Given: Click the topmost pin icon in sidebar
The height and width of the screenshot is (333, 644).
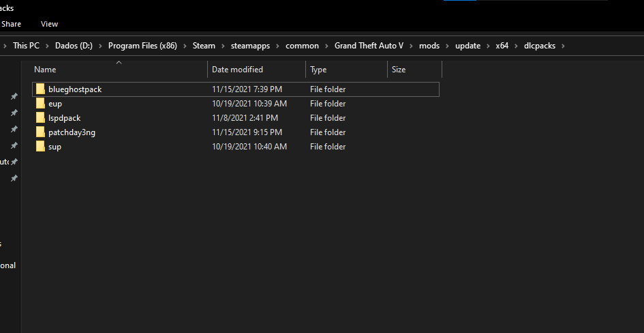Looking at the screenshot, I should coord(14,97).
